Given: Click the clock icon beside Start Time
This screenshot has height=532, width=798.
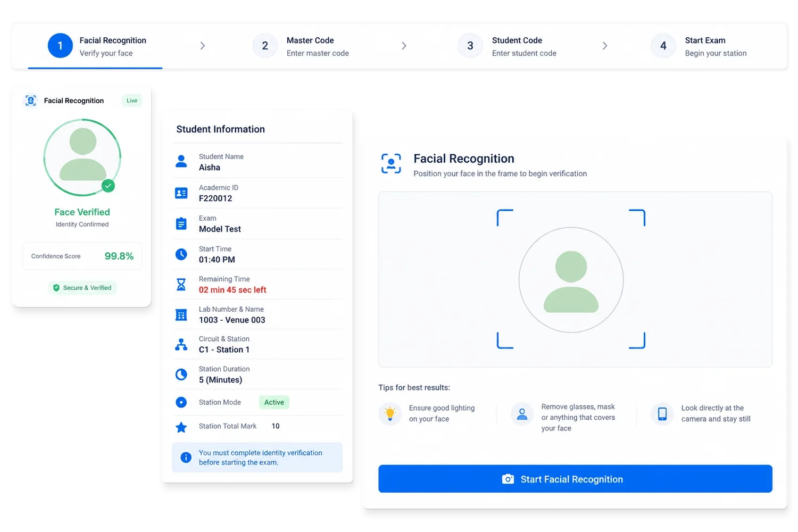Looking at the screenshot, I should 181,254.
